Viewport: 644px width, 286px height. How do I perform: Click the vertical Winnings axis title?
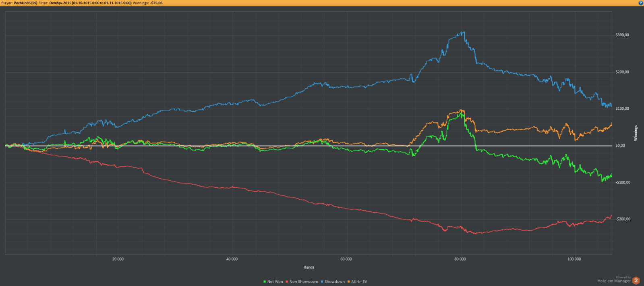tap(636, 133)
